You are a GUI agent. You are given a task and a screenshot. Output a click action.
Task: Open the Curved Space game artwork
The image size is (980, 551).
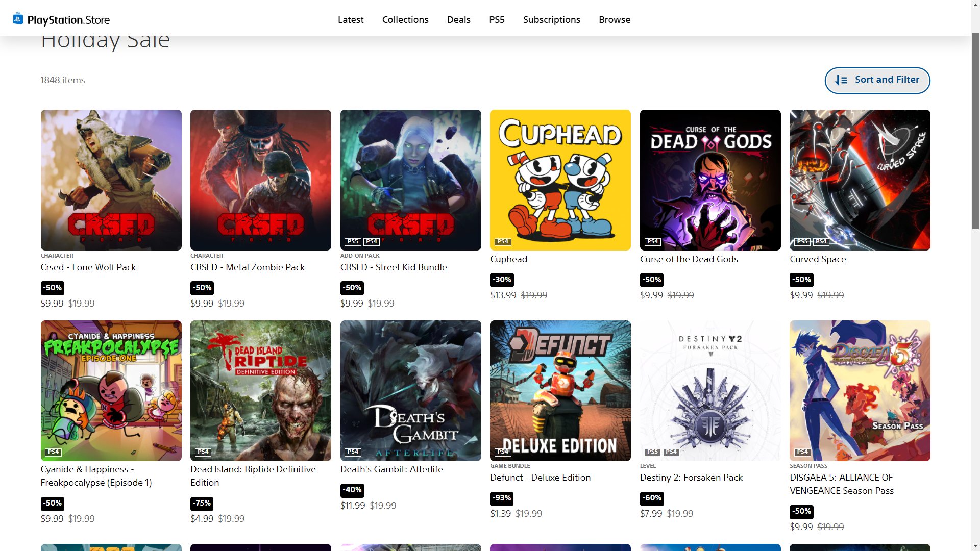860,180
